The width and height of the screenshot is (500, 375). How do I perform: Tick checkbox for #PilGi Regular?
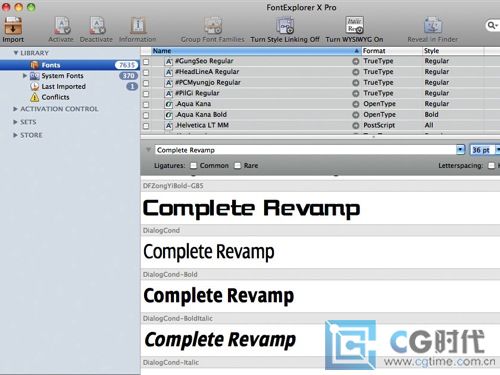click(146, 94)
